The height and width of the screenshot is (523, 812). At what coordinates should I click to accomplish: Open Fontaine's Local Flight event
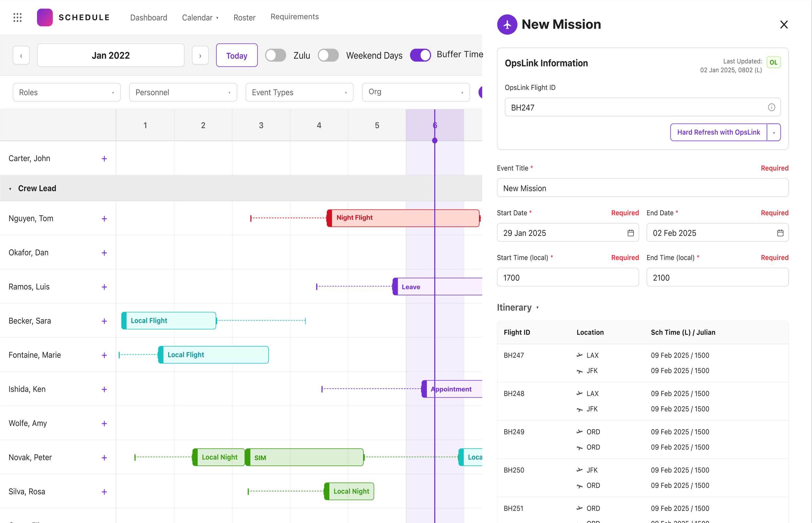tap(213, 355)
